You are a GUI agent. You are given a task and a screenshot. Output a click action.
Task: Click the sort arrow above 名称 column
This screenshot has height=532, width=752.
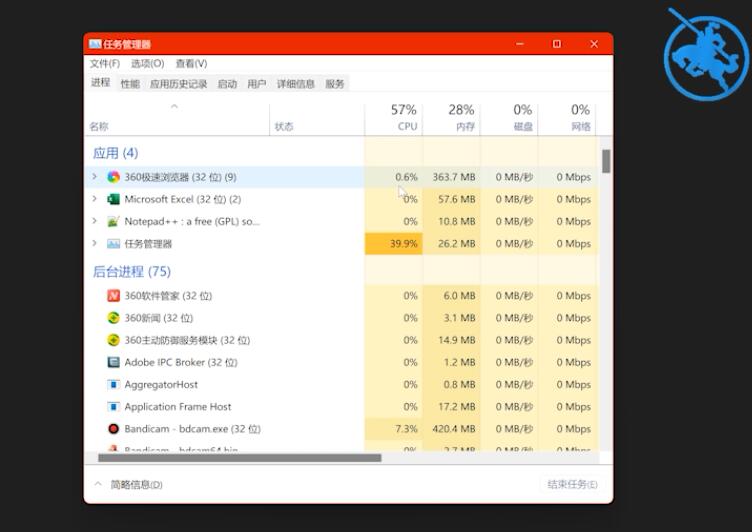(x=175, y=106)
